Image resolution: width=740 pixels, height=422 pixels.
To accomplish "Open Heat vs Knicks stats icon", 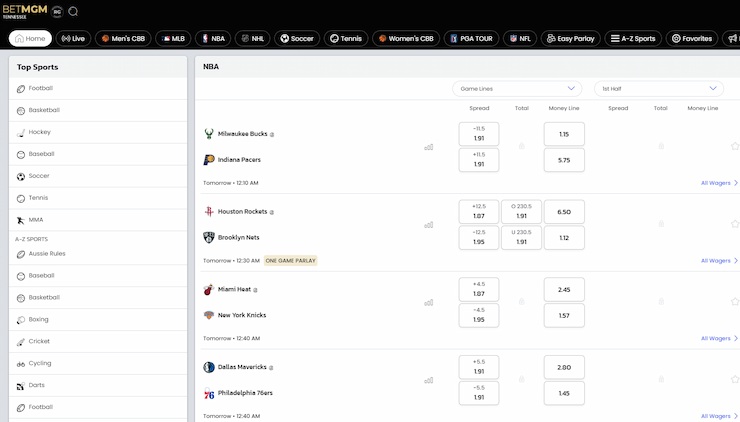I will pyautogui.click(x=429, y=303).
